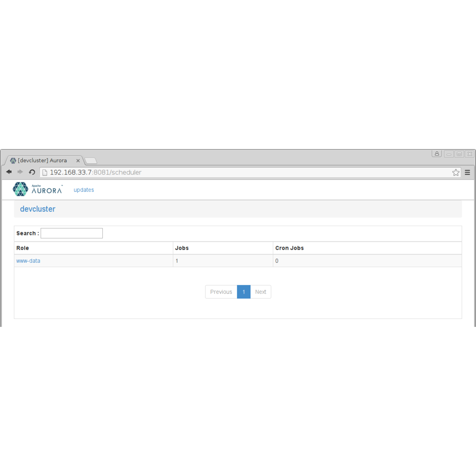
Task: Focus the Search input field
Action: click(x=71, y=233)
